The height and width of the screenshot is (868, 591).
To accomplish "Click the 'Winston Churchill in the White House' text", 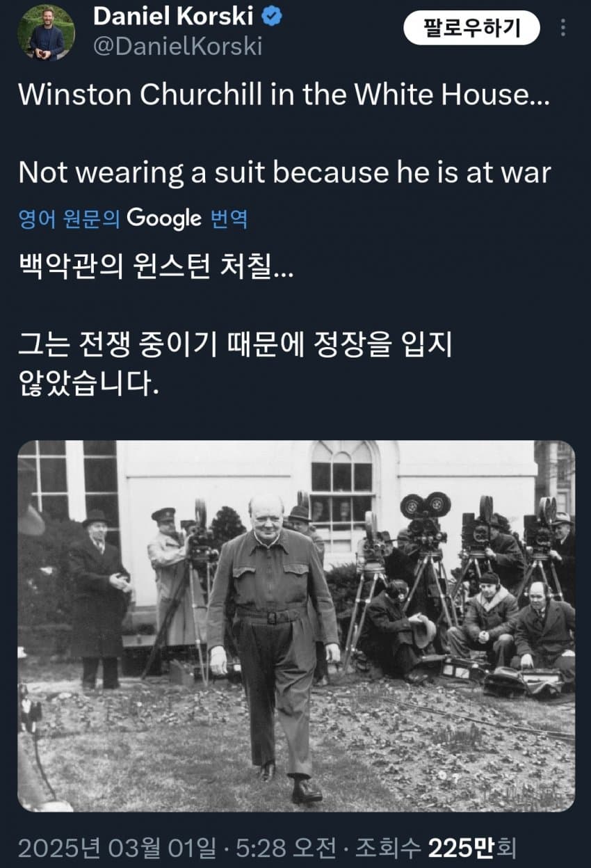I will 284,95.
